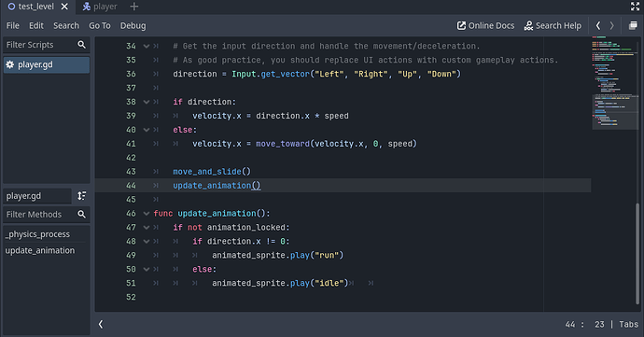This screenshot has height=337, width=644.
Task: Click the Filter Methods search icon
Action: 82,214
